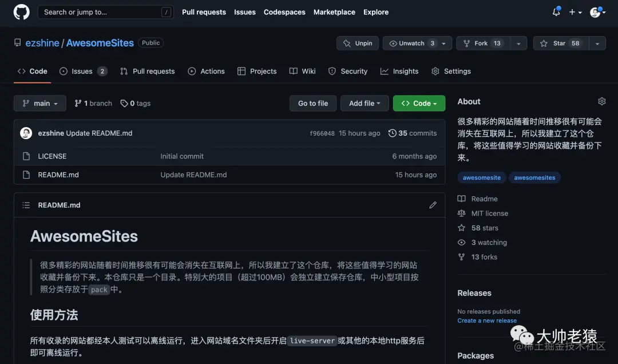The width and height of the screenshot is (618, 364).
Task: Click the GitHub logo
Action: point(21,11)
